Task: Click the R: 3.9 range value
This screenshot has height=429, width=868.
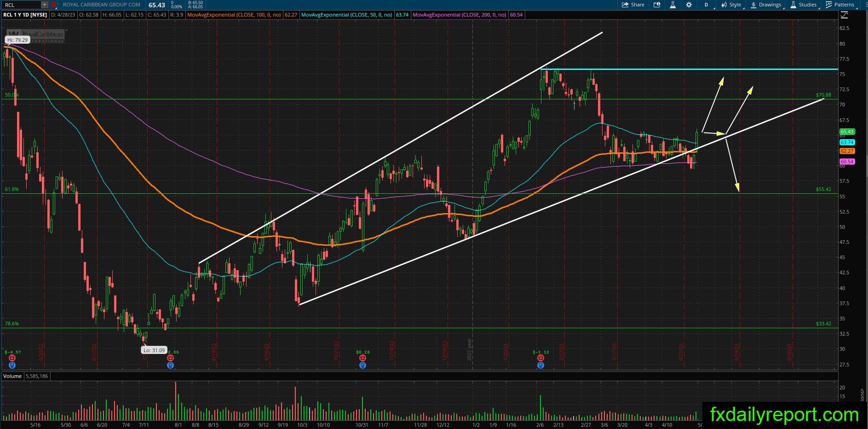Action: 177,15
